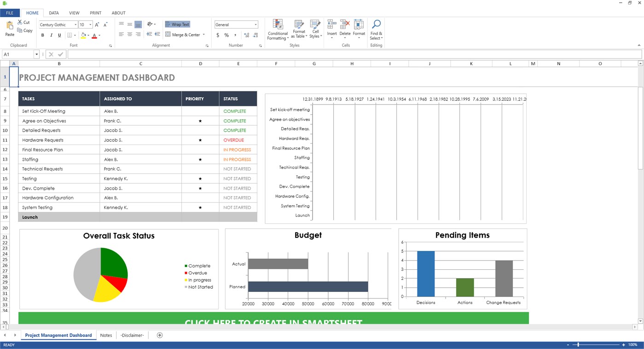644x349 pixels.
Task: Apply bold formatting from the Font group
Action: coord(42,35)
